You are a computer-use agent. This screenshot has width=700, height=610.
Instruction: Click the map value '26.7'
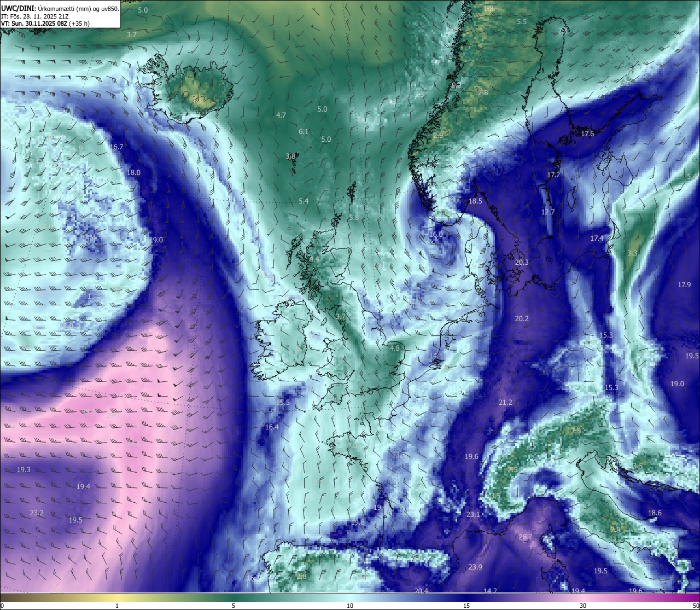[525, 537]
